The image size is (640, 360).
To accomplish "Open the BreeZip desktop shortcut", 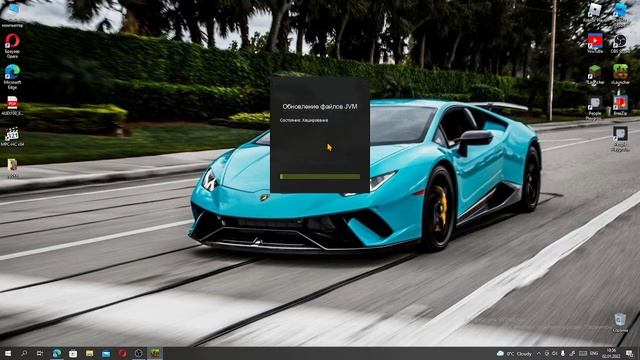I will pyautogui.click(x=620, y=106).
